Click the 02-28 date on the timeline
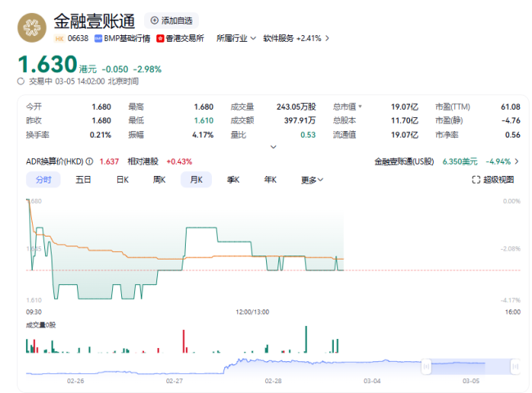The width and height of the screenshot is (532, 393). pyautogui.click(x=273, y=381)
